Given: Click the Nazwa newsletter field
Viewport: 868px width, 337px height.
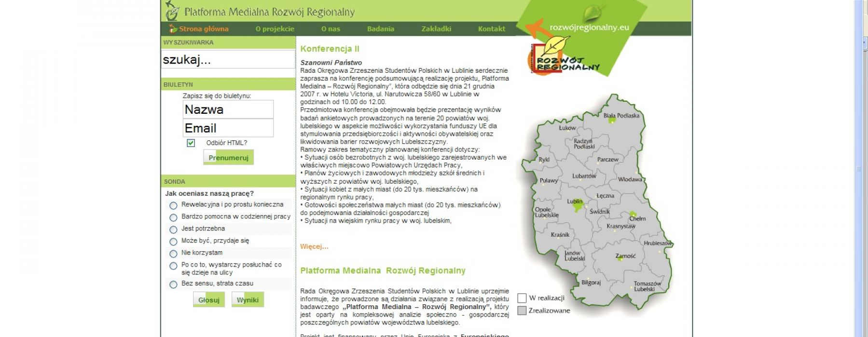Looking at the screenshot, I should pos(228,109).
